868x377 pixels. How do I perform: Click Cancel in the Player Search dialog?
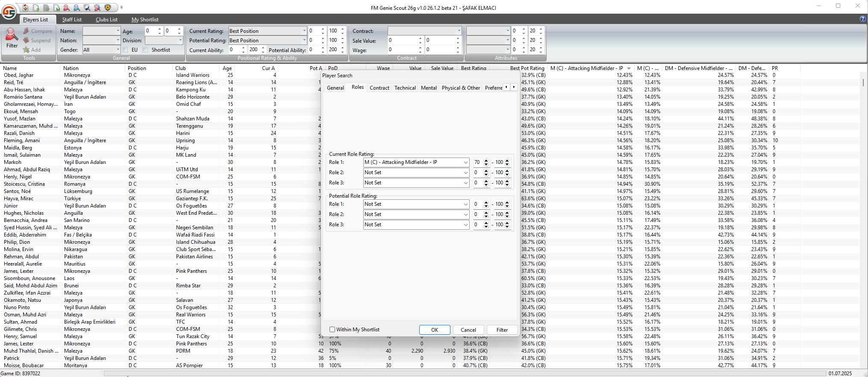point(468,330)
